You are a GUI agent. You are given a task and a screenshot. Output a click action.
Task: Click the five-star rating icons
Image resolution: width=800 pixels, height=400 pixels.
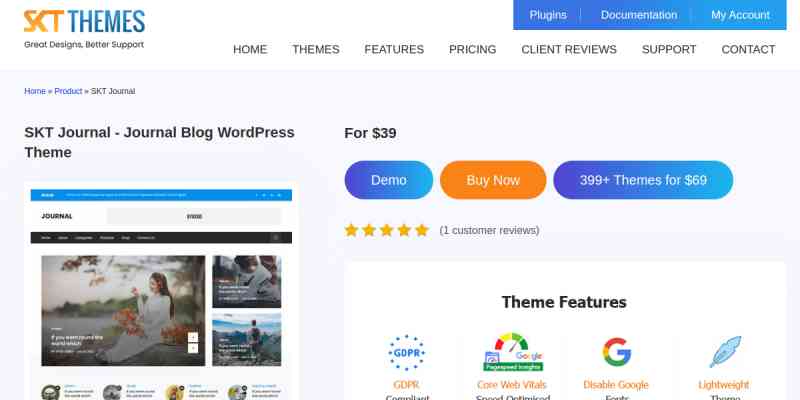click(x=386, y=230)
